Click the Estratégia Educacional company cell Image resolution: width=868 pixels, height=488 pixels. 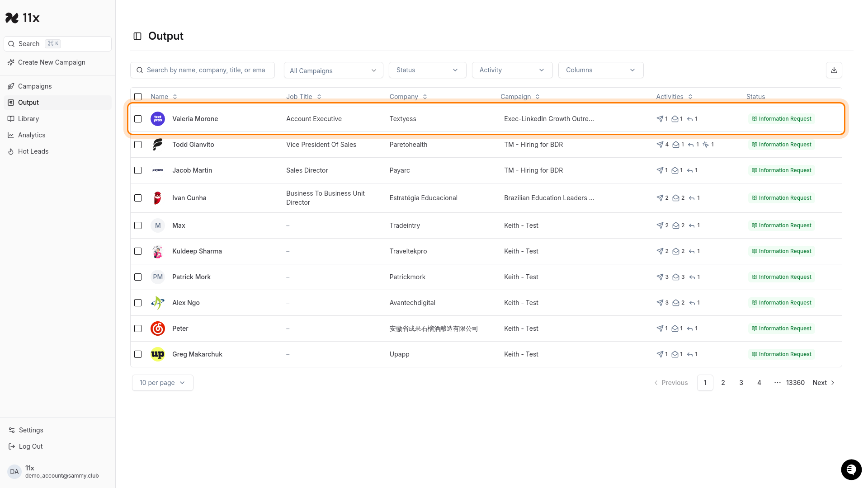coord(424,198)
